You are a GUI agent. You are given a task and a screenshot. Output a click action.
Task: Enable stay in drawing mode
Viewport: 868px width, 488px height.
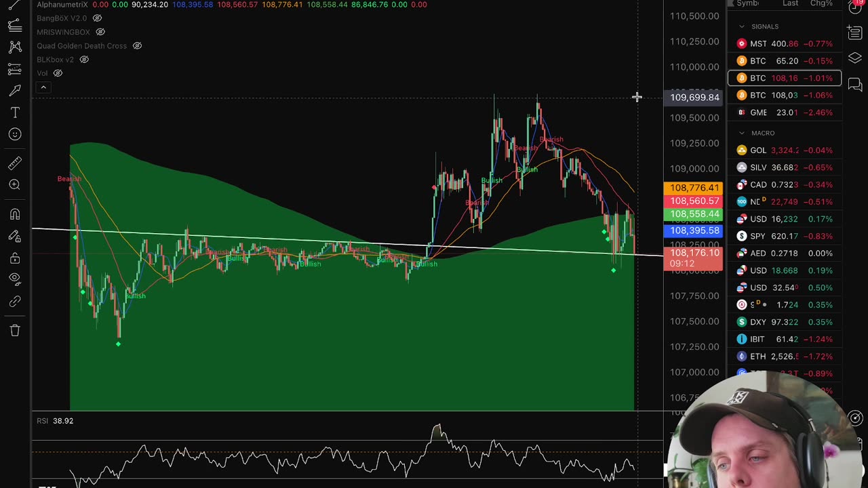(14, 237)
